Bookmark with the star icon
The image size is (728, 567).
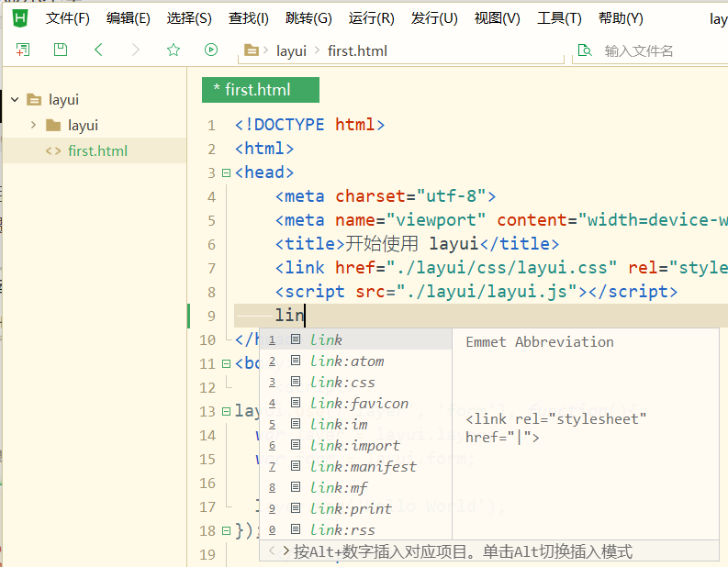pos(174,50)
